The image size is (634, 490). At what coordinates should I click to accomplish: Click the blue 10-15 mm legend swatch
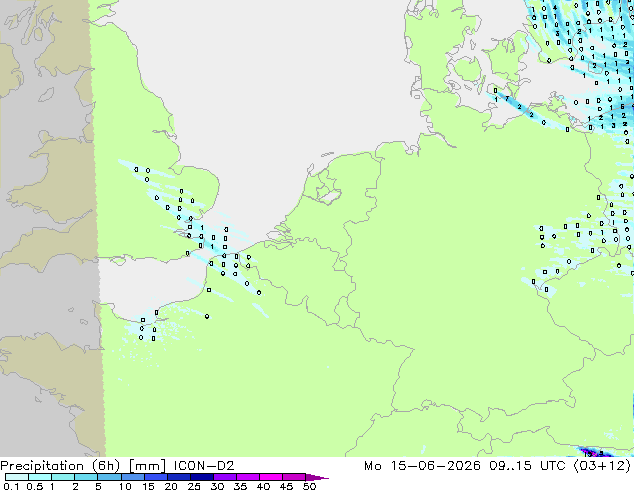(x=133, y=477)
